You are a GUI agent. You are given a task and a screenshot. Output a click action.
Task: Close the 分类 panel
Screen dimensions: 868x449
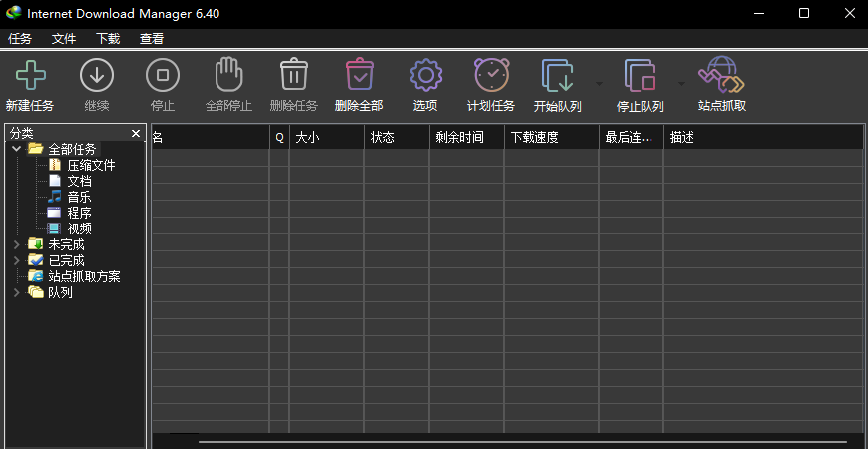pos(136,133)
